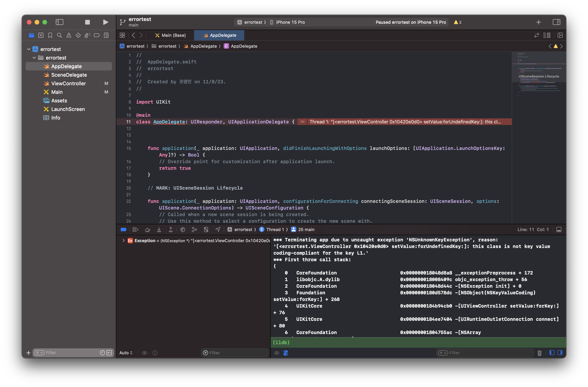Click the Stop button in the toolbar
588x387 pixels.
[x=87, y=22]
